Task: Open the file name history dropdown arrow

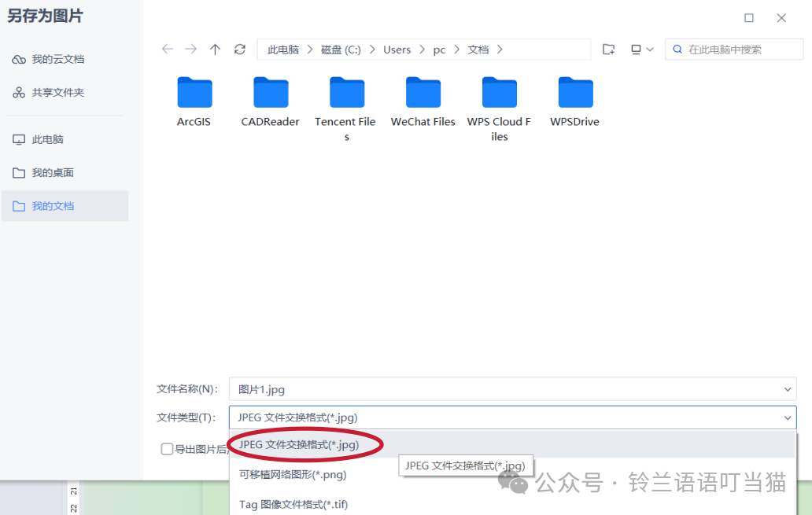Action: tap(787, 389)
